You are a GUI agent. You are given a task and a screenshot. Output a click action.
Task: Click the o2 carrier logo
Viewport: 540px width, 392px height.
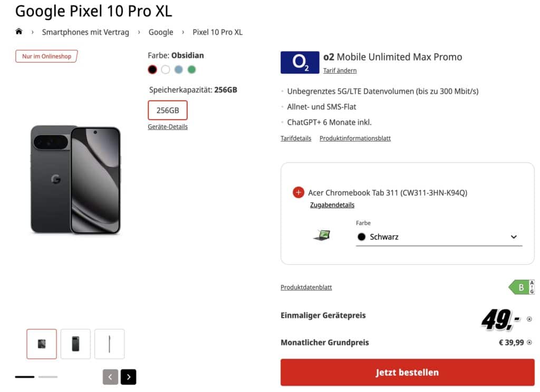300,62
